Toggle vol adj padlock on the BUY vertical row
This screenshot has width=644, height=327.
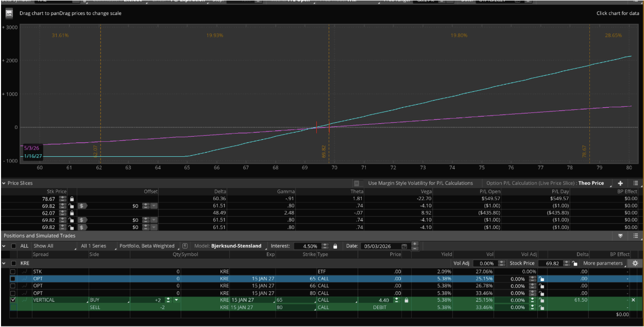coord(541,300)
